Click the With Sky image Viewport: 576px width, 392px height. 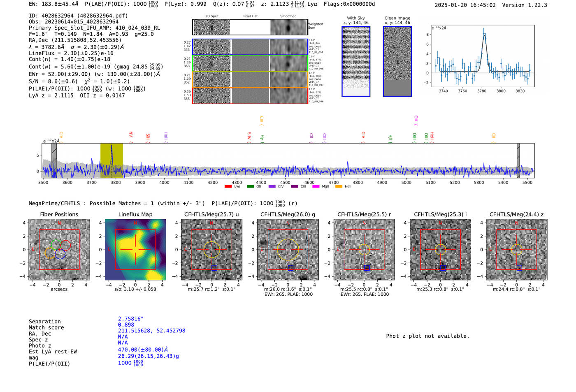pos(356,61)
